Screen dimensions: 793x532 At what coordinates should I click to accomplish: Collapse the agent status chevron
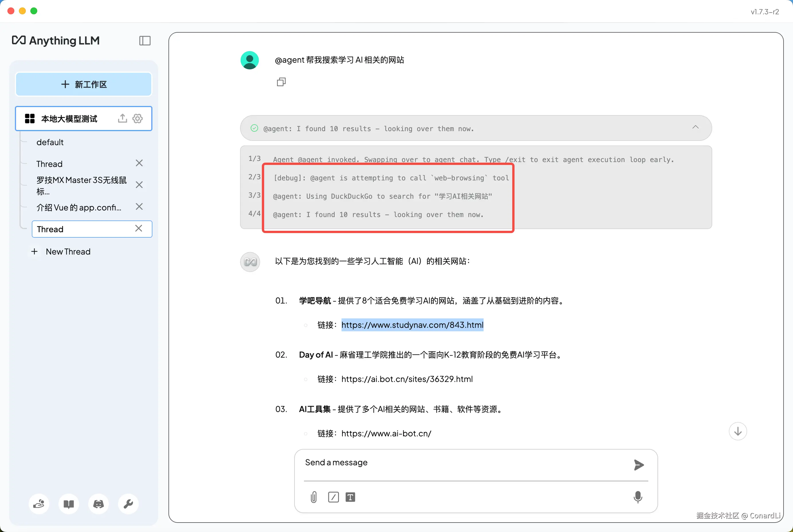click(696, 127)
